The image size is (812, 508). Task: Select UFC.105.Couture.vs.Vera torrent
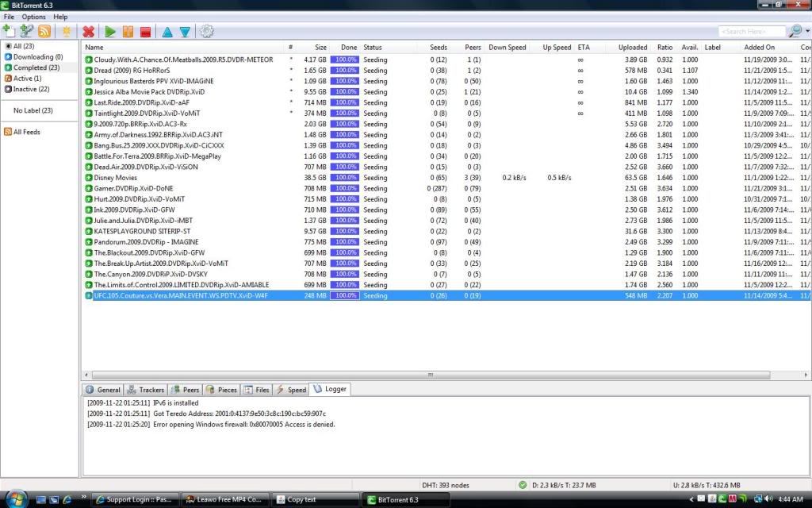[446, 295]
